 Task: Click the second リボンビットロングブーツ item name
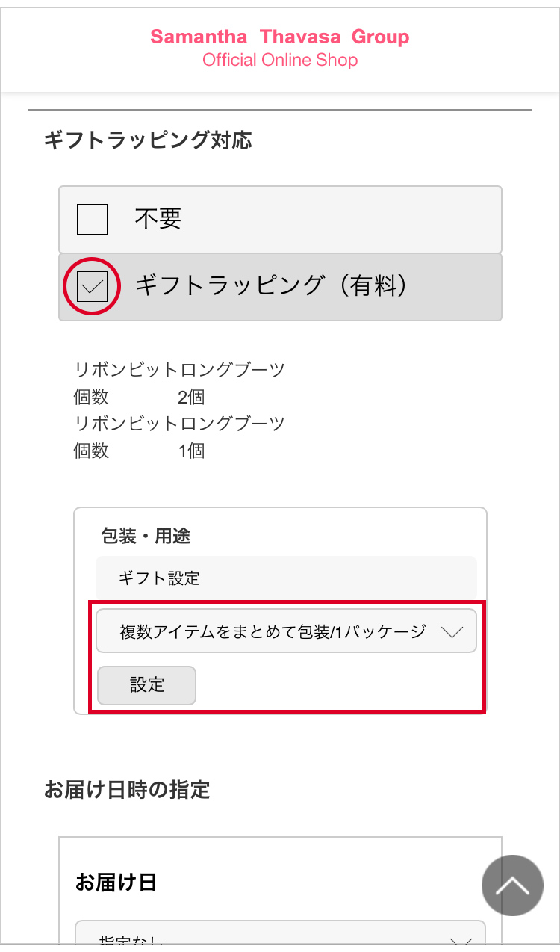(x=179, y=424)
